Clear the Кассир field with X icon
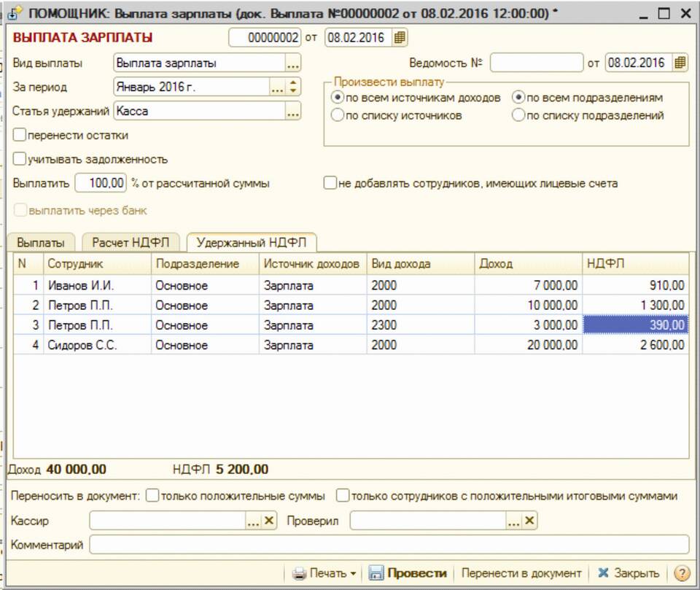The width and height of the screenshot is (700, 590). pyautogui.click(x=269, y=521)
